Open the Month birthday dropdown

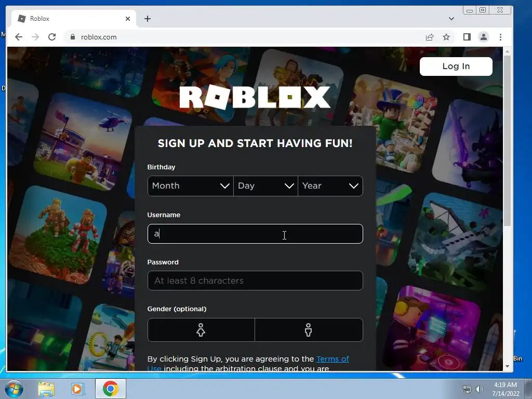(x=190, y=186)
